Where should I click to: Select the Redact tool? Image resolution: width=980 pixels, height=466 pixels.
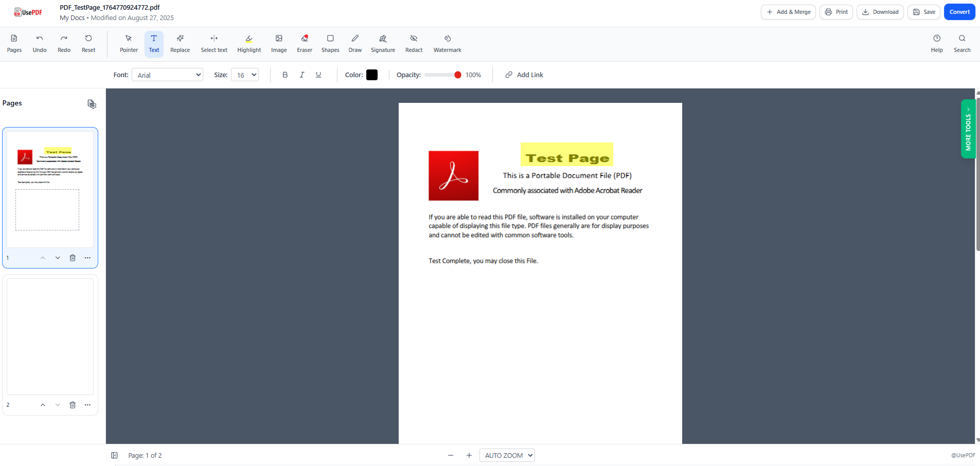pos(413,43)
